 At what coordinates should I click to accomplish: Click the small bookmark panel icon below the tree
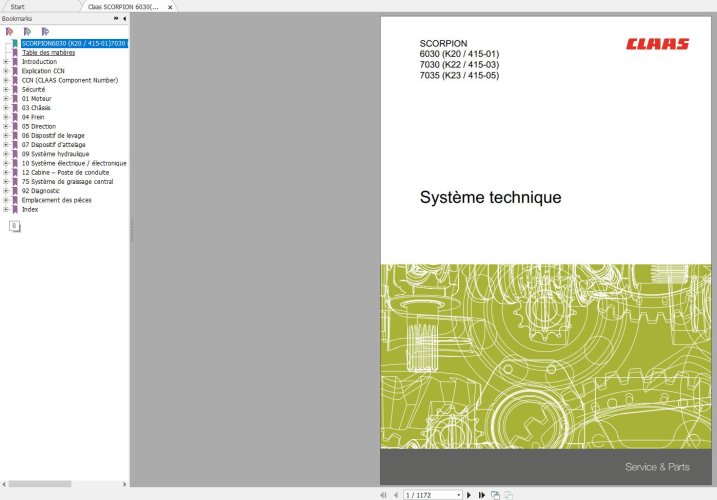point(15,226)
